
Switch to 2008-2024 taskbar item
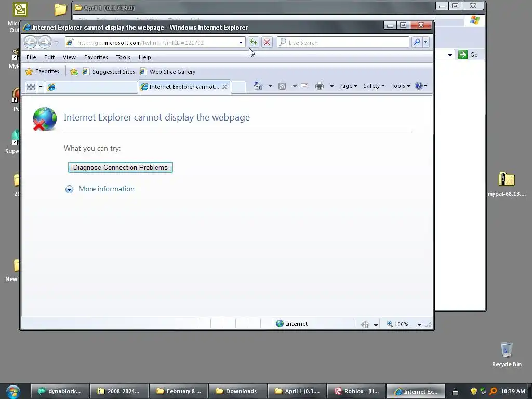(x=119, y=391)
